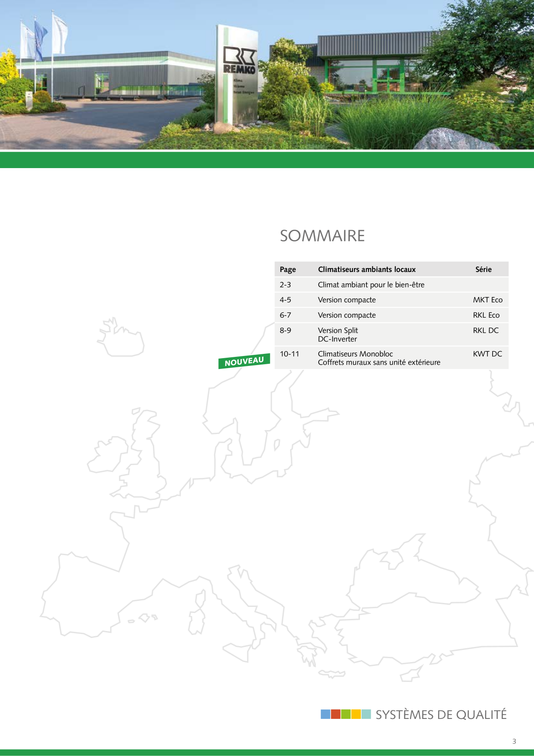Select page range "10-11"
Image resolution: width=534 pixels, height=756 pixels.
pyautogui.click(x=289, y=354)
